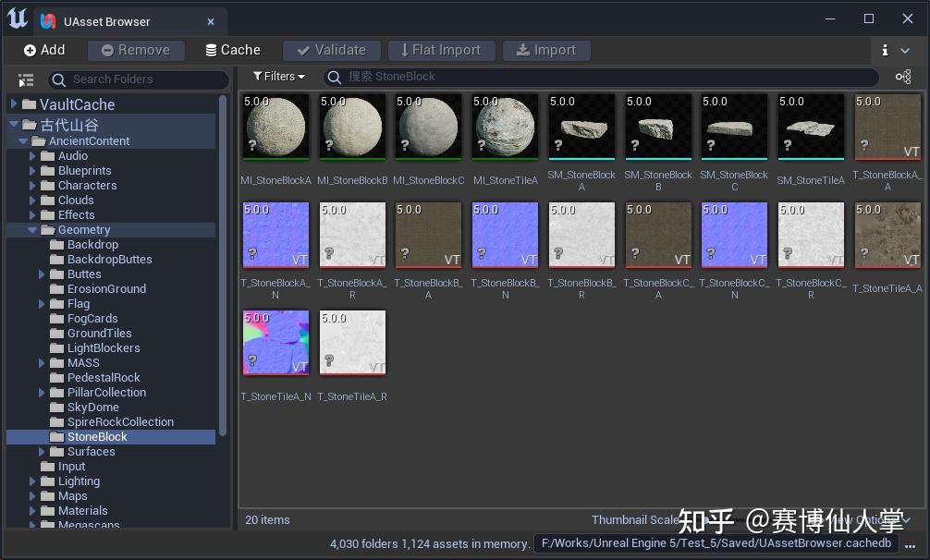This screenshot has height=560, width=930.
Task: Collapse the AncientContent folder
Action: pyautogui.click(x=22, y=140)
